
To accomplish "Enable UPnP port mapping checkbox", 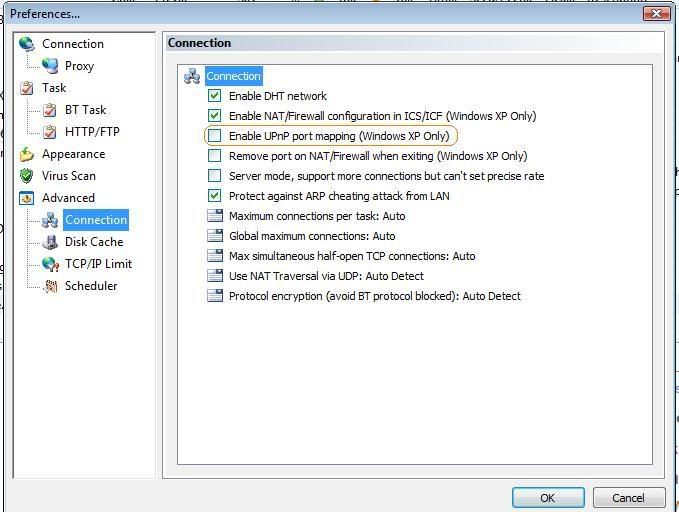I will coord(214,136).
